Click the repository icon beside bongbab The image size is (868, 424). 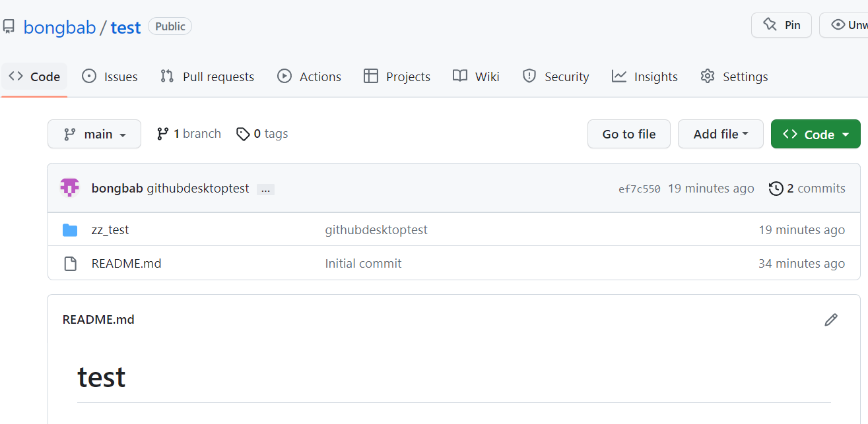coord(9,27)
